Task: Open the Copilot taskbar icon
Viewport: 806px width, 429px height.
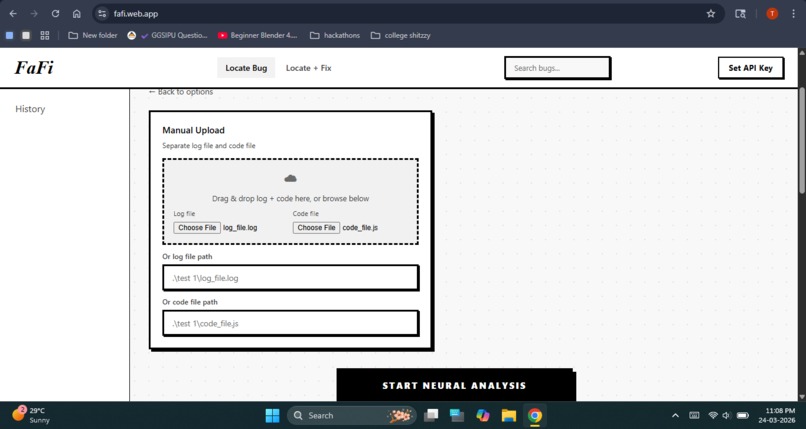Action: [483, 415]
